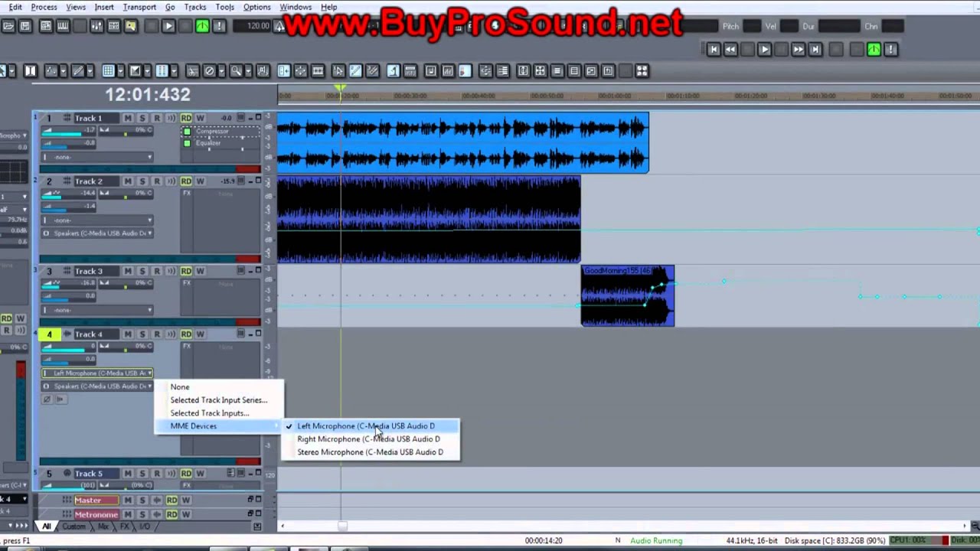Image resolution: width=980 pixels, height=551 pixels.
Task: Start playback with main transport play button
Action: tap(764, 50)
